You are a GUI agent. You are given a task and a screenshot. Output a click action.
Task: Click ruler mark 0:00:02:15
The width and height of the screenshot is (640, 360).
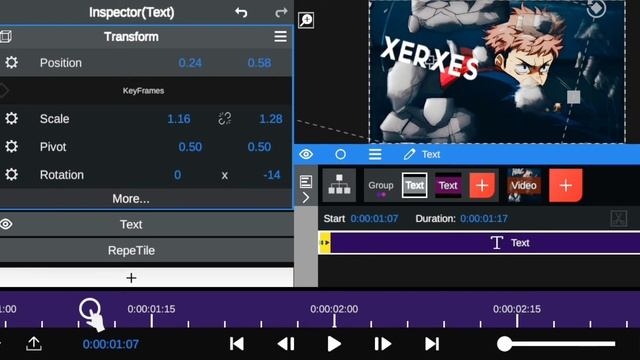click(x=517, y=309)
